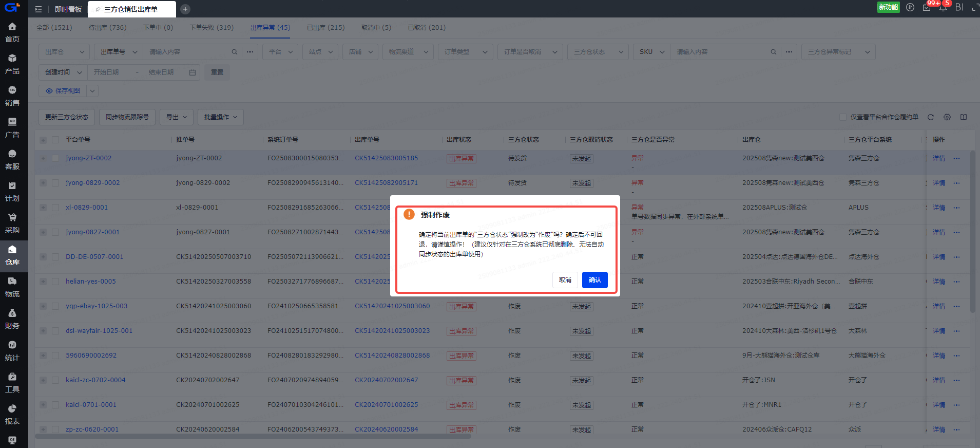Screen dimensions: 980x448
Task: Open more actions for jyong-ZT-0002 row
Action: click(956, 158)
